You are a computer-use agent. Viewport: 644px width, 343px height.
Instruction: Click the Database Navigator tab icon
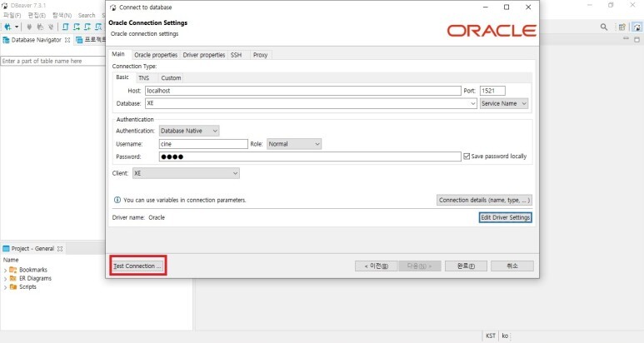[6, 40]
